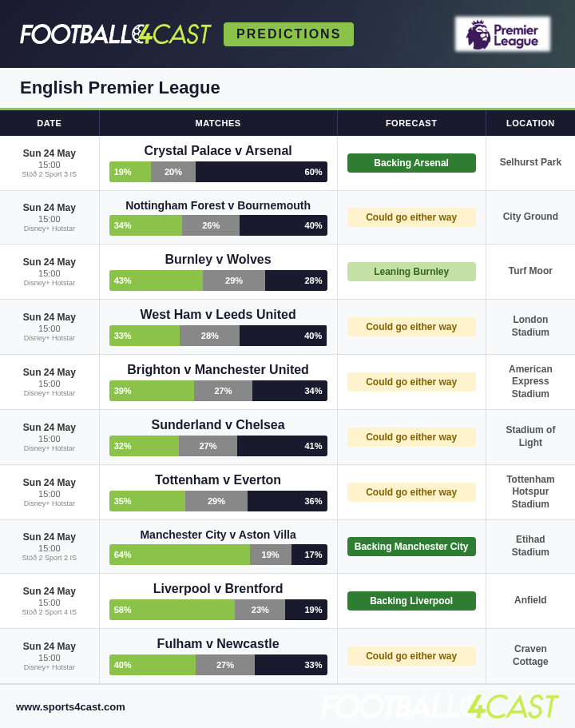Image resolution: width=575 pixels, height=728 pixels.
Task: Click the 29% draw segment for Burnley v Wolves
Action: click(234, 280)
